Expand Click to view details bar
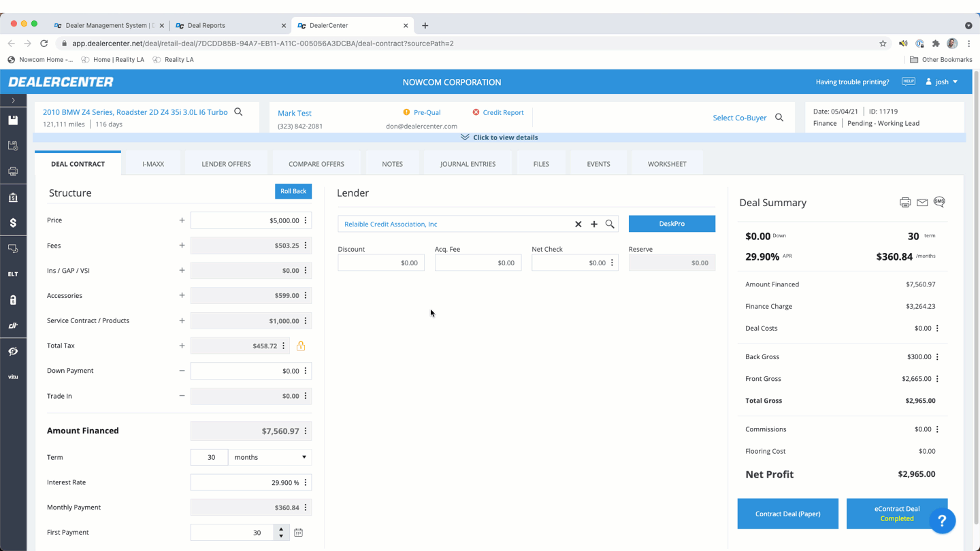Screen dimensions: 980x551 pyautogui.click(x=500, y=137)
